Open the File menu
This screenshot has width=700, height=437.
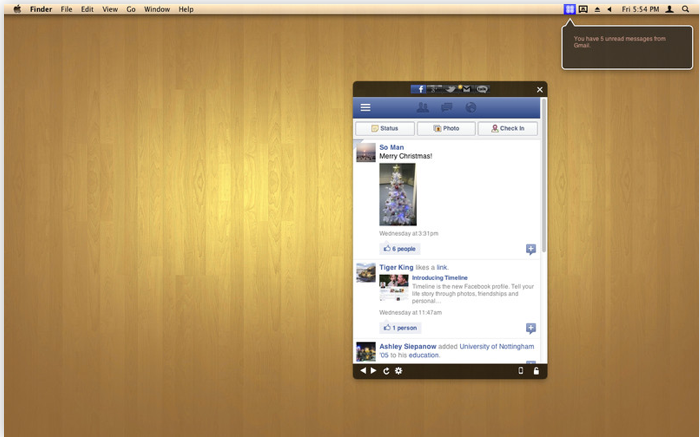pos(67,9)
